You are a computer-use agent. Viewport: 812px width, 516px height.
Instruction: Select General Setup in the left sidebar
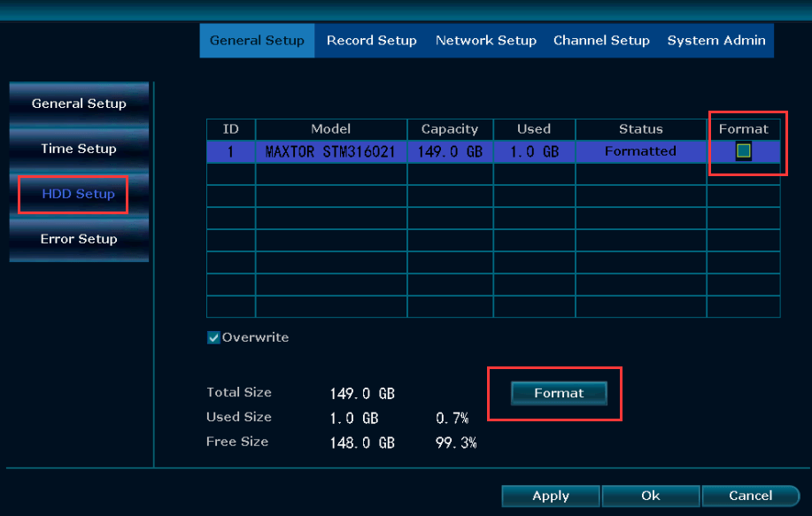[79, 104]
